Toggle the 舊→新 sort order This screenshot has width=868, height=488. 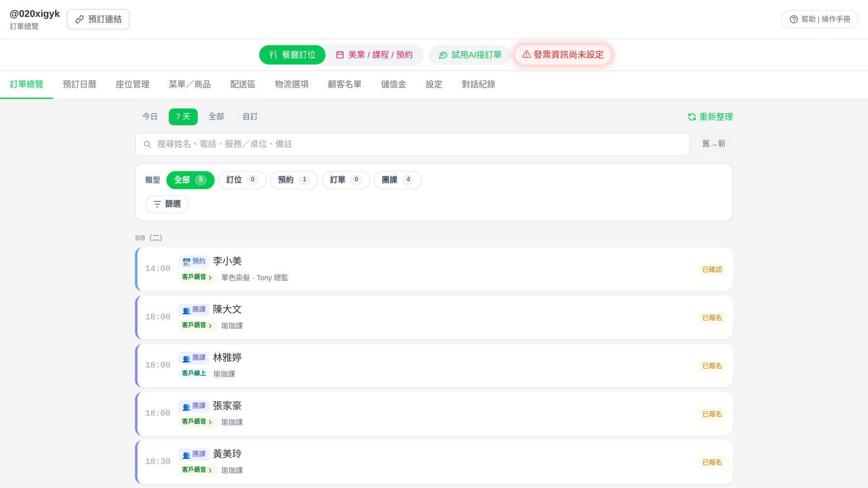tap(714, 144)
